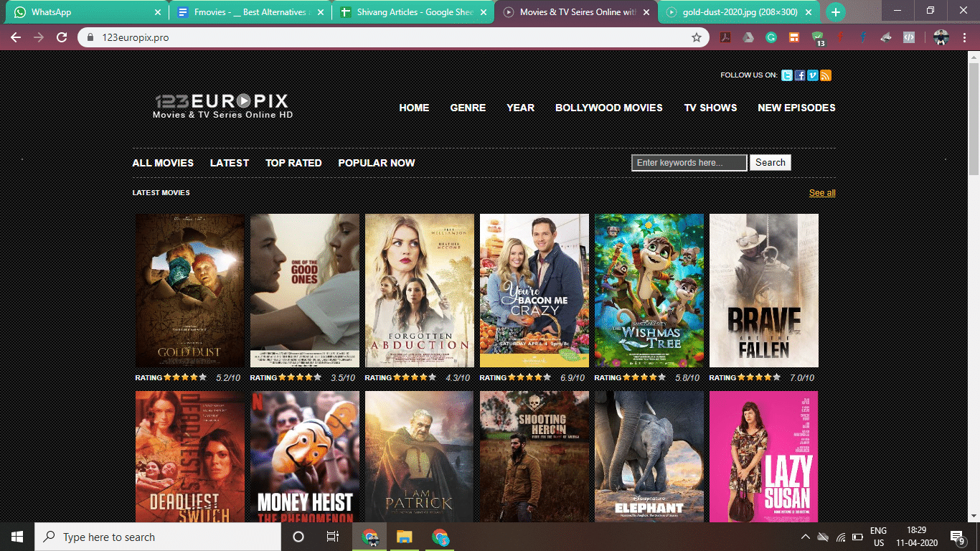Image resolution: width=980 pixels, height=551 pixels.
Task: Click the page's vertical scrollbar thumb
Action: tap(974, 120)
